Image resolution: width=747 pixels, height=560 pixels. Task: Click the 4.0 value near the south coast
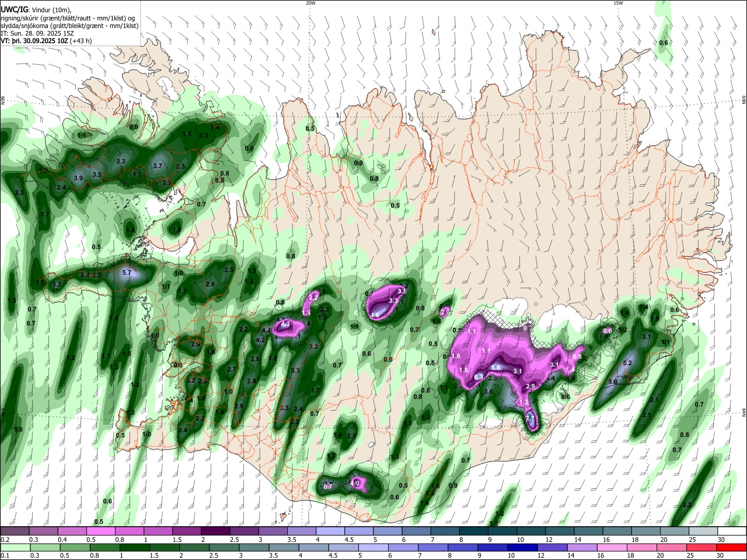355,484
